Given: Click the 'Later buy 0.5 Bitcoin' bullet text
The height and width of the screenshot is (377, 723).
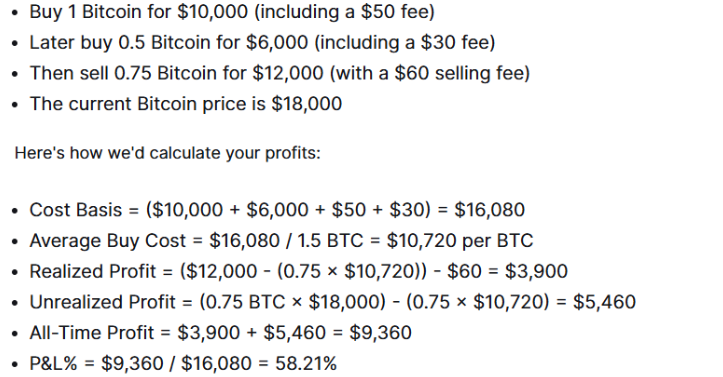Looking at the screenshot, I should click(x=262, y=42).
